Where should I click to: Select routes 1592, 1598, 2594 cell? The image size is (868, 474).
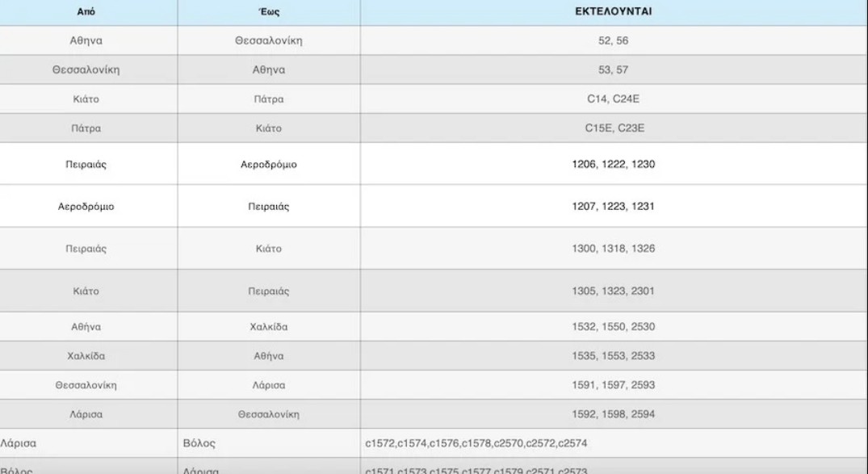click(614, 414)
